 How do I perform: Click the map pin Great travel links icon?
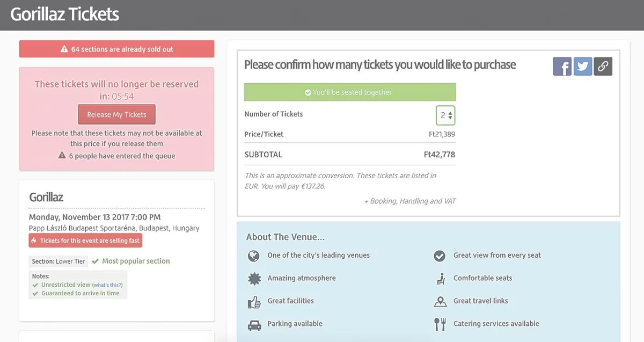440,301
